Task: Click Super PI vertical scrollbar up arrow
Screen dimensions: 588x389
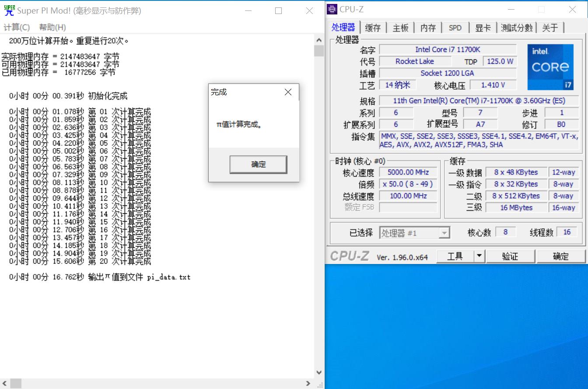Action: pyautogui.click(x=319, y=40)
